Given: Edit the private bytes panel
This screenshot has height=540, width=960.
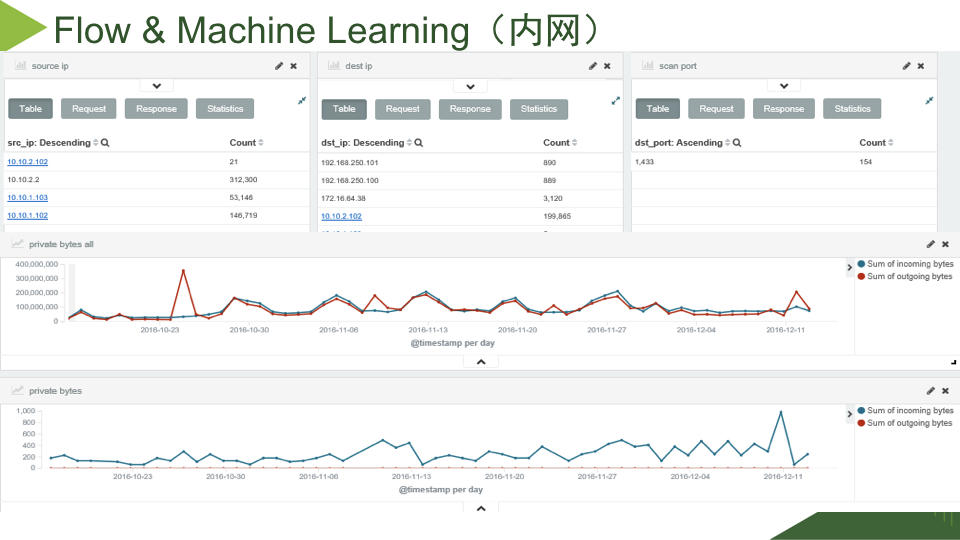Looking at the screenshot, I should (931, 391).
